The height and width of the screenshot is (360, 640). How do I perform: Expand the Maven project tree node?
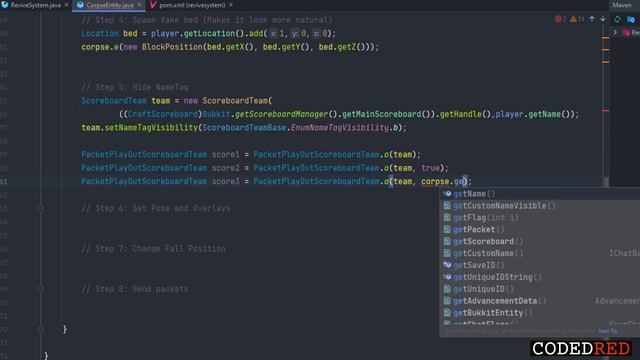point(616,32)
